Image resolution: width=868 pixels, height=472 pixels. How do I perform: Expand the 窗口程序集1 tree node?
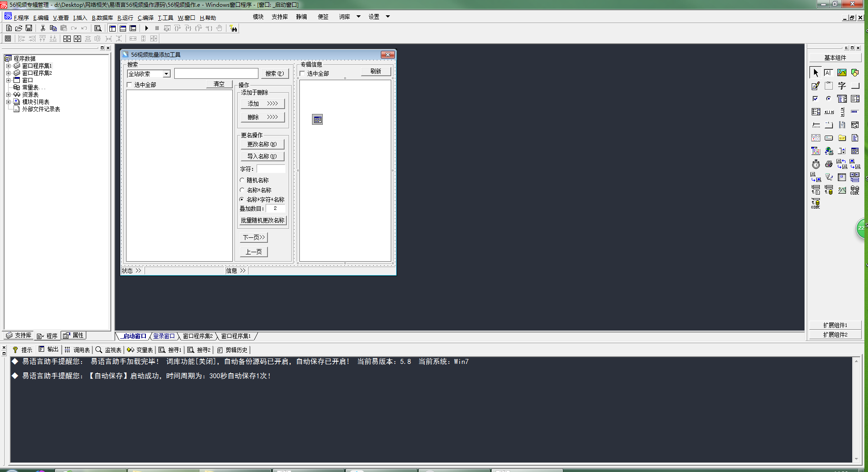[8, 66]
